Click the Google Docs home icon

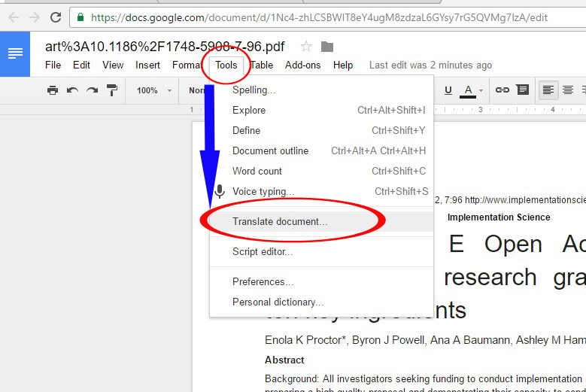tap(15, 54)
